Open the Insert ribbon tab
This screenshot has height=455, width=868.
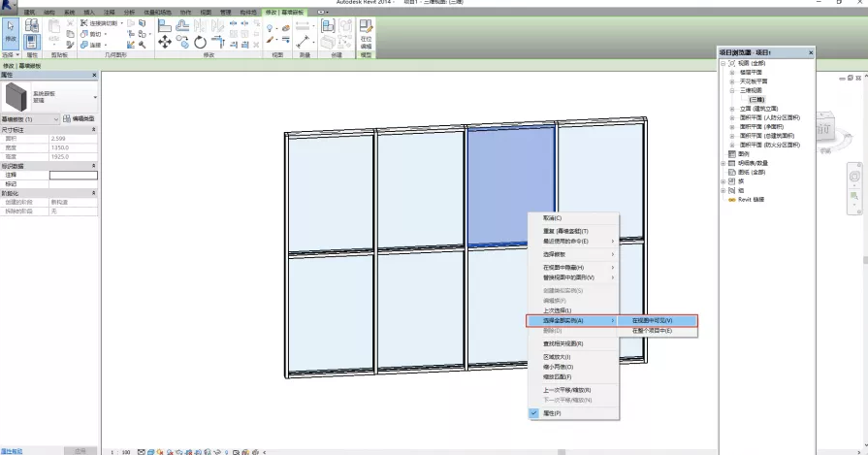(89, 13)
